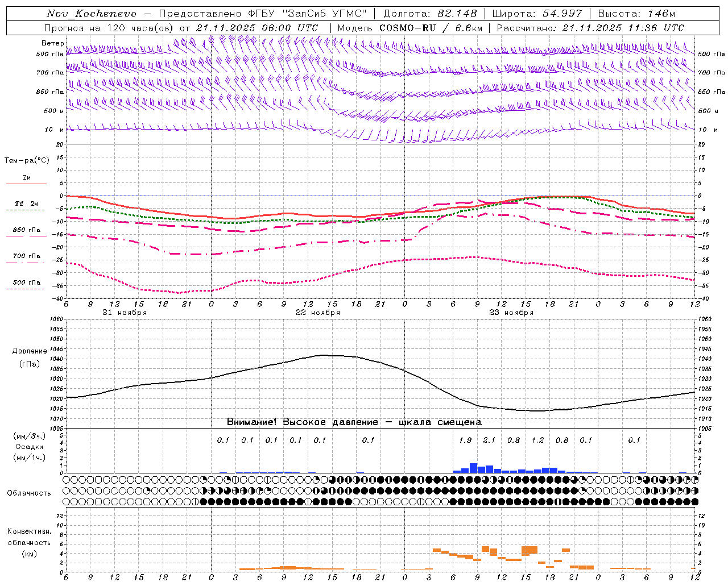Click the 700 гПа temperature legend entry
728x582 pixels.
26,256
